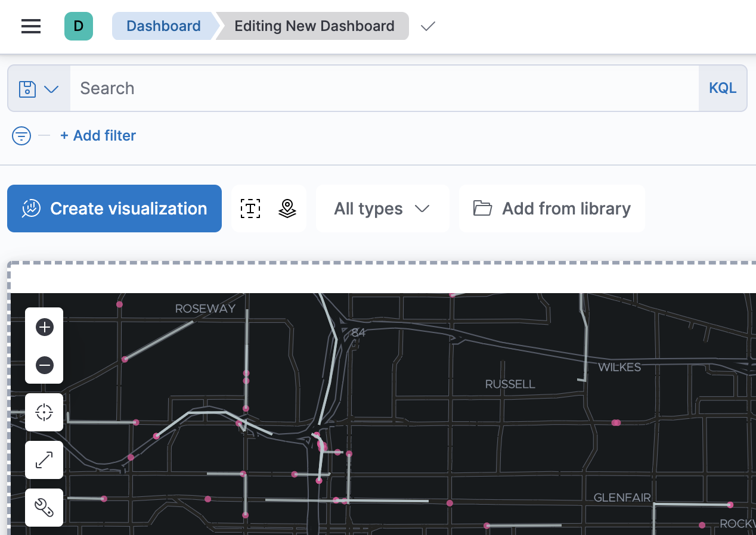Select the text annotation panel tool
The image size is (756, 535).
coord(250,209)
